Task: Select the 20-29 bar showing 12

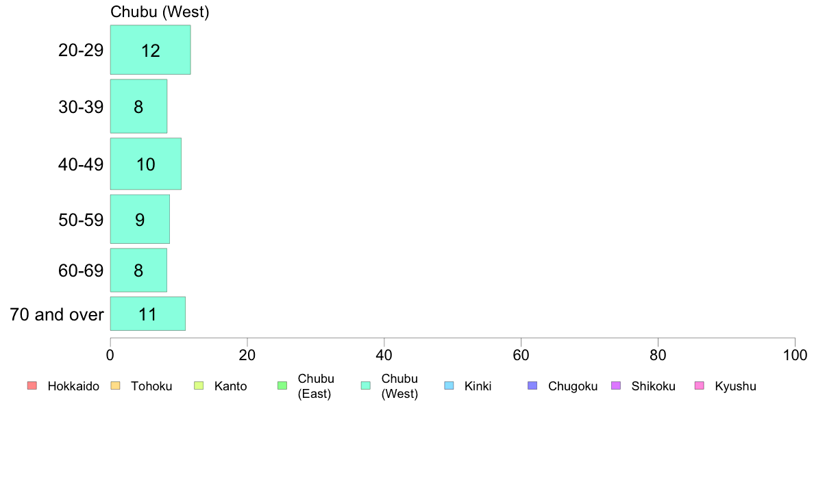Action: click(151, 50)
